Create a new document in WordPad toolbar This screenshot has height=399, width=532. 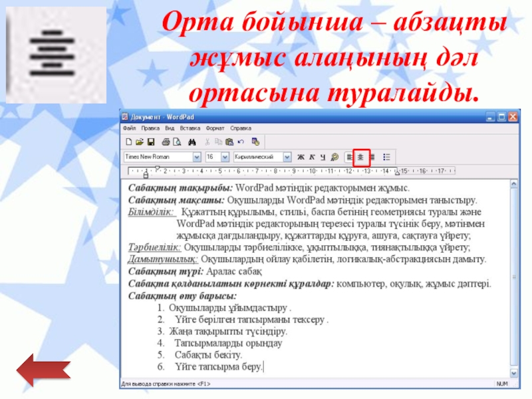click(x=129, y=142)
